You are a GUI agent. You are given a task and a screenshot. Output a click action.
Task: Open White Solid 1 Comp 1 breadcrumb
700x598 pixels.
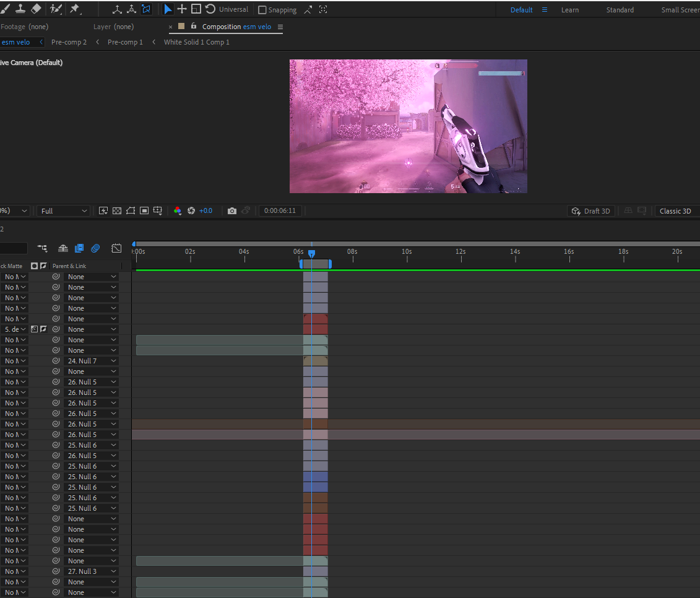pos(196,42)
